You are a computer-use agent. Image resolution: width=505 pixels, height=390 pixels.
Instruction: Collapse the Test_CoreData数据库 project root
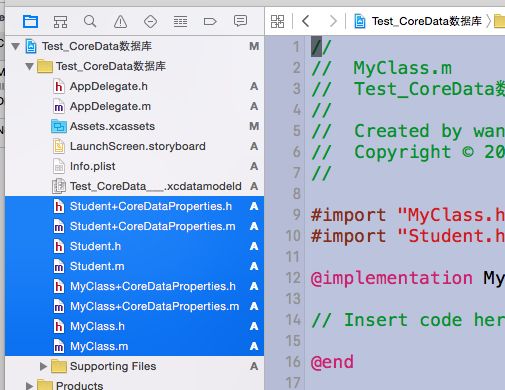(15, 46)
